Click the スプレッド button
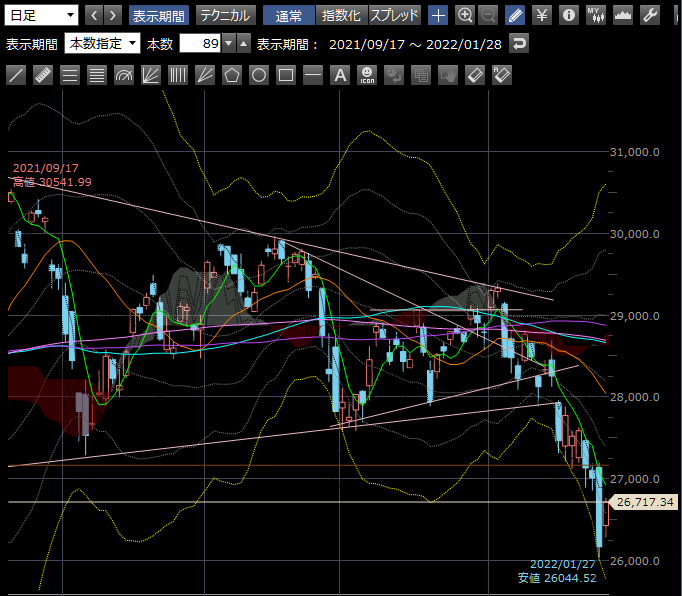 click(394, 15)
